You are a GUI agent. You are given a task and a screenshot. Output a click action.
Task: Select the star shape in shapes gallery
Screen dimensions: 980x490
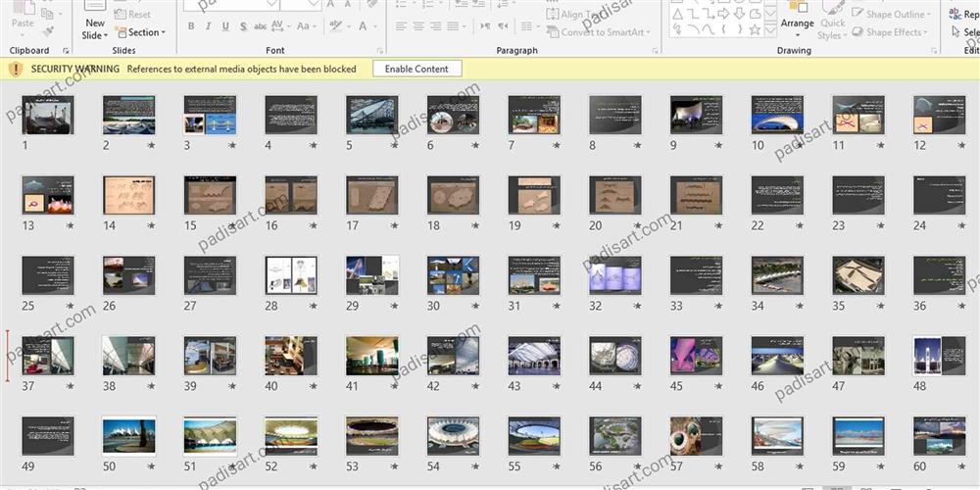click(753, 29)
